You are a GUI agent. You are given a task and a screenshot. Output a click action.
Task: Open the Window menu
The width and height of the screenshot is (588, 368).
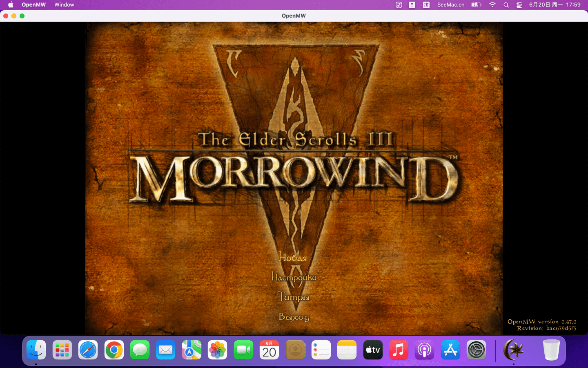[64, 5]
